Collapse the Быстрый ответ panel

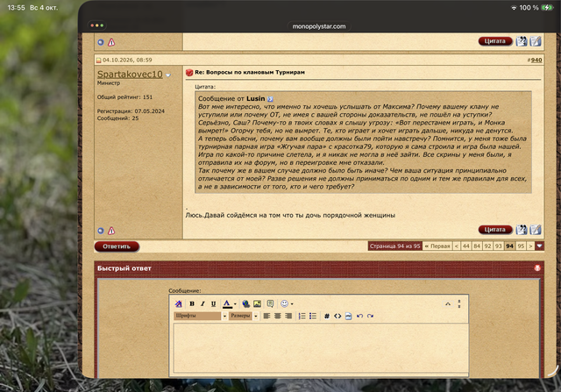click(537, 267)
